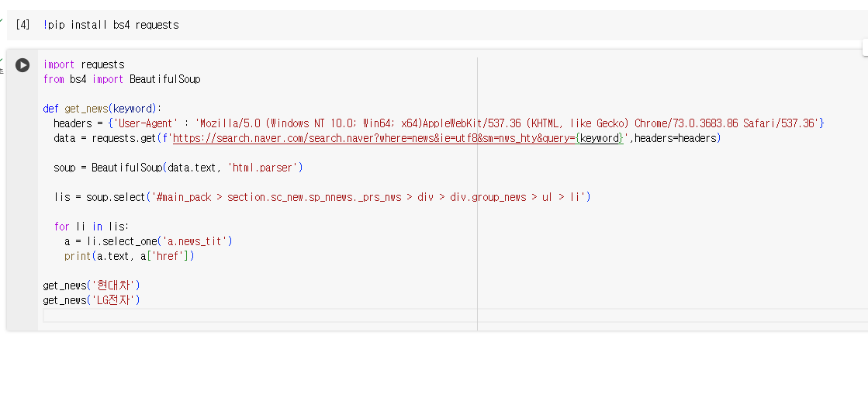Screen dimensions: 868x405
Task: Click the 'User-Agent' headers line
Action: [439, 123]
